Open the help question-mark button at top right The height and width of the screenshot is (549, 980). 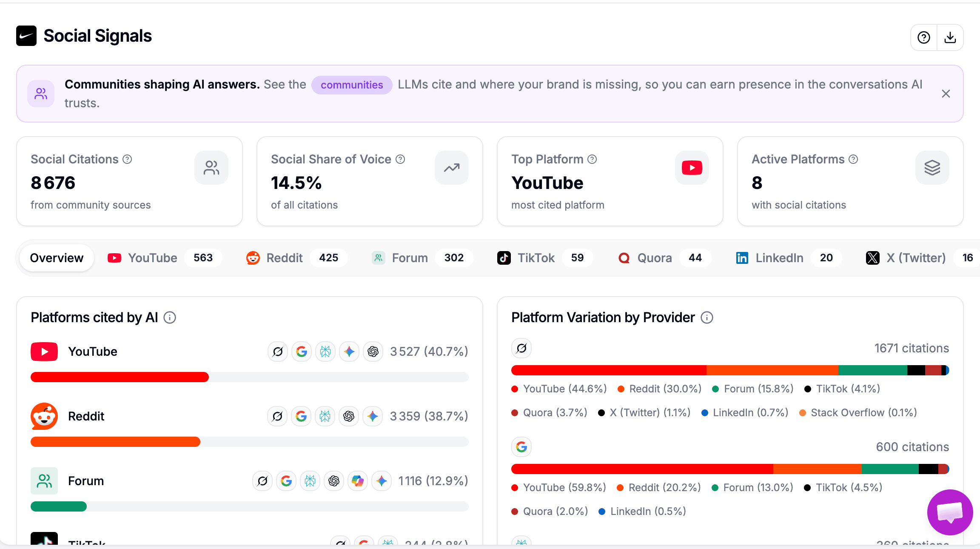[x=924, y=37]
